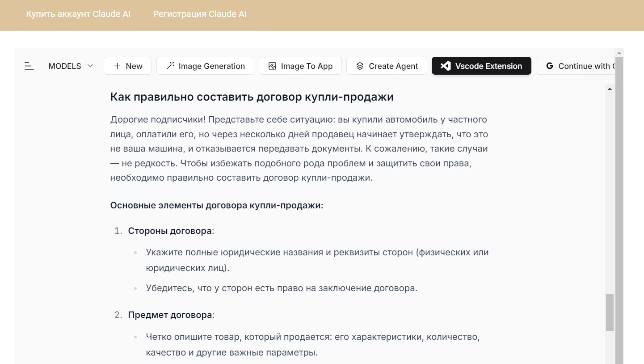Go to Регистрация Claude AI
Screen dimensions: 644x364
pos(200,14)
